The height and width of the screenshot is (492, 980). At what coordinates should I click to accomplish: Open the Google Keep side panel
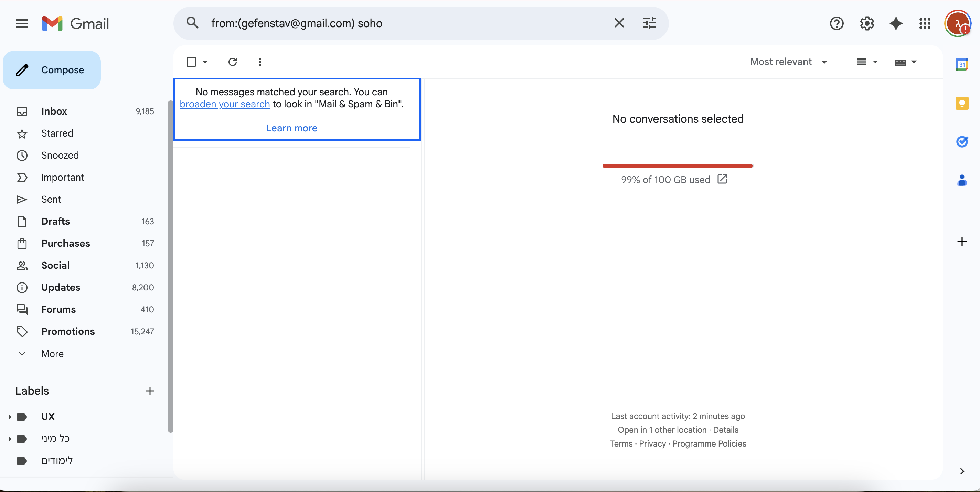(962, 103)
